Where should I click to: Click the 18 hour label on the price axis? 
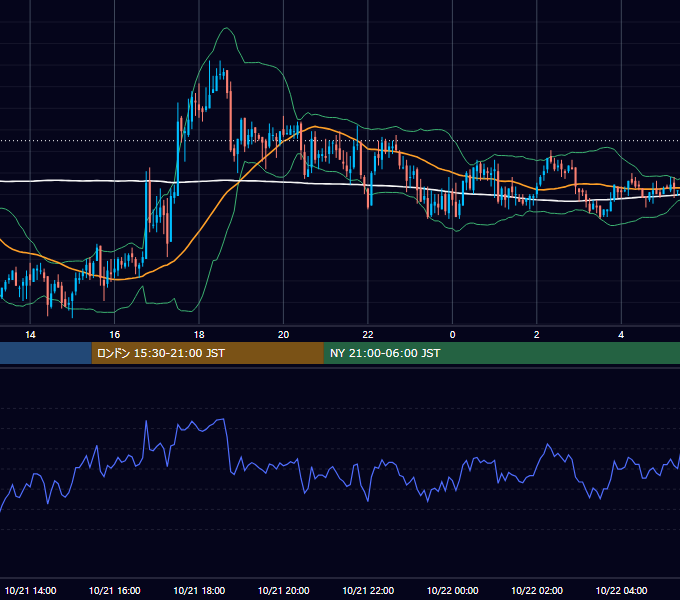(199, 335)
